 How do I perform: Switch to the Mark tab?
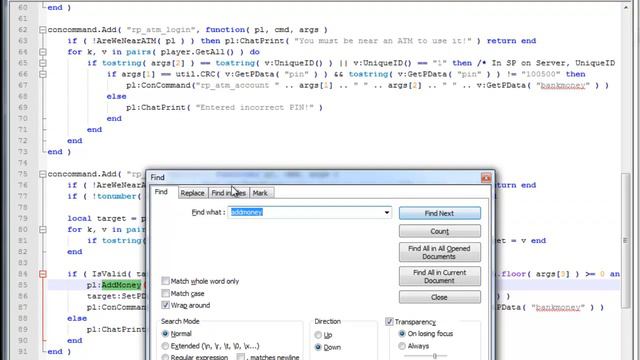point(260,193)
